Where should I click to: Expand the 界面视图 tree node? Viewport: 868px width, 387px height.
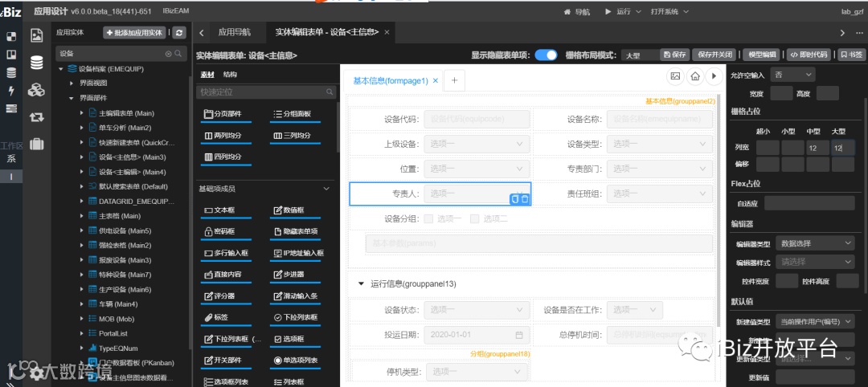point(72,84)
